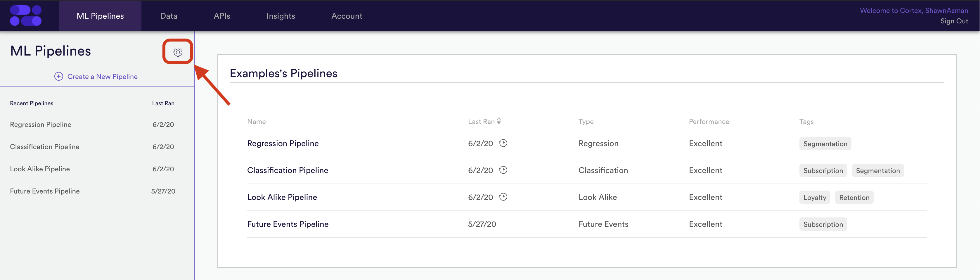The image size is (980, 280).
Task: Click the Loyalty tag
Action: 815,198
